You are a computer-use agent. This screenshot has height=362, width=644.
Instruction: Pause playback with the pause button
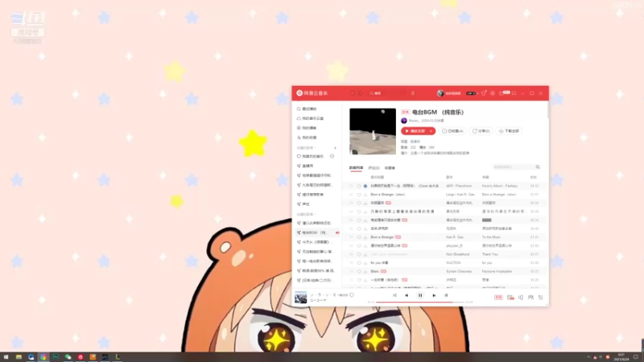click(x=420, y=295)
